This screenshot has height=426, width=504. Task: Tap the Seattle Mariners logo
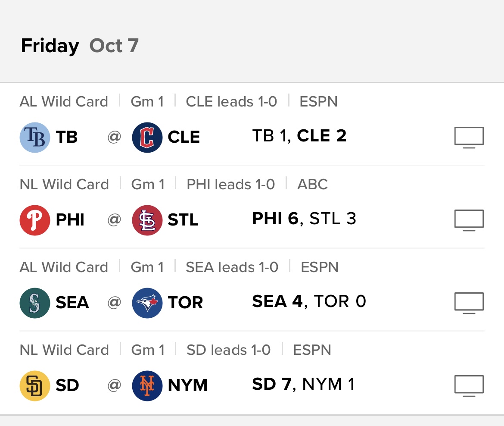tap(35, 303)
